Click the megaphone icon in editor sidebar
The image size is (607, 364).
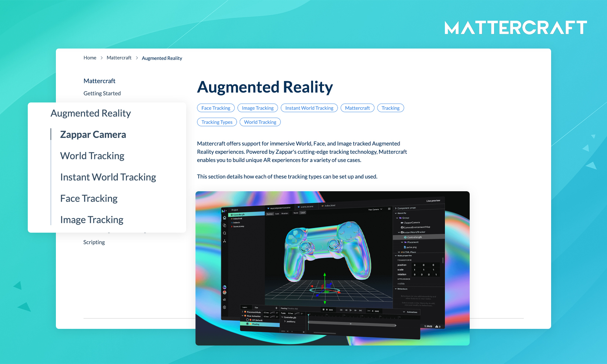pyautogui.click(x=224, y=300)
